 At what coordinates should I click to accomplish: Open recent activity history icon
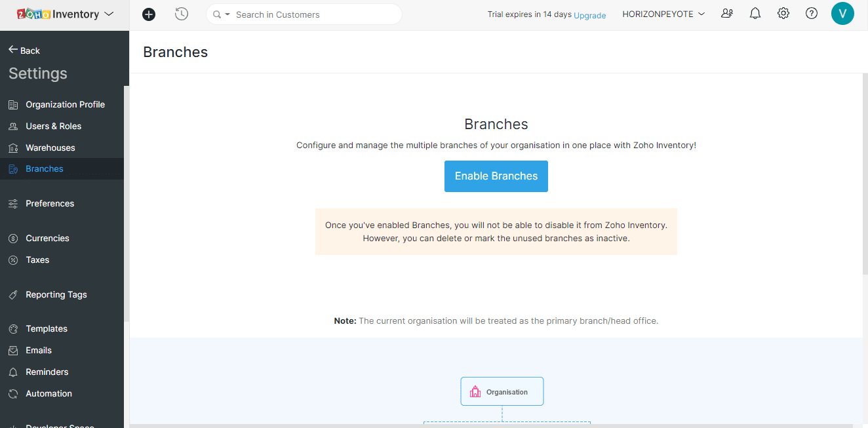[x=182, y=14]
